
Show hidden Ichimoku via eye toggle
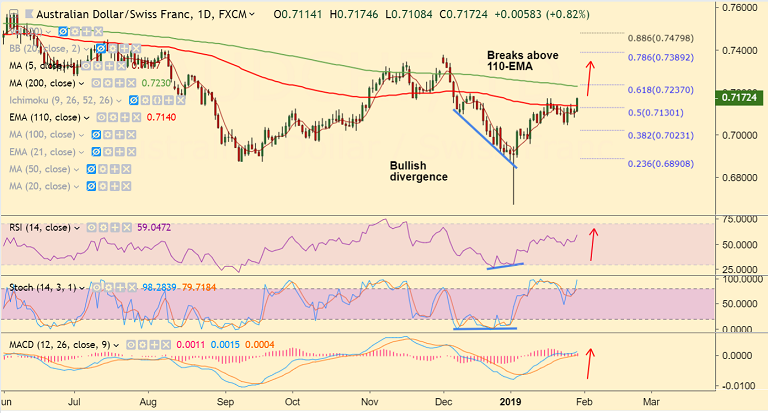click(x=134, y=100)
